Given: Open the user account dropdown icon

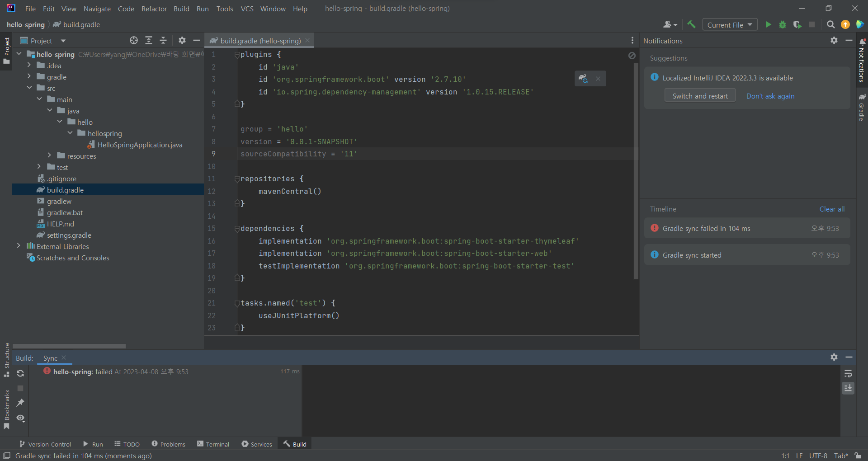Looking at the screenshot, I should pos(670,24).
